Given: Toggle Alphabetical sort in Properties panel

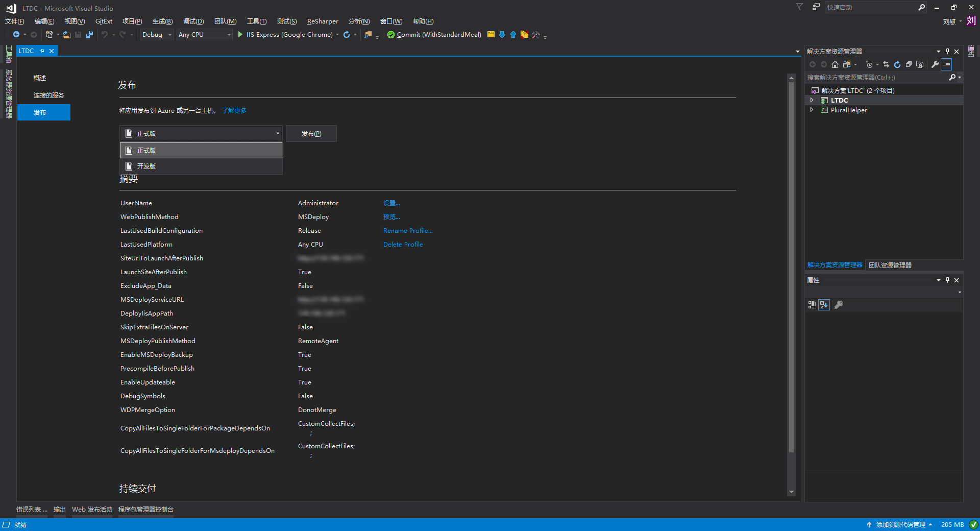Looking at the screenshot, I should [824, 305].
